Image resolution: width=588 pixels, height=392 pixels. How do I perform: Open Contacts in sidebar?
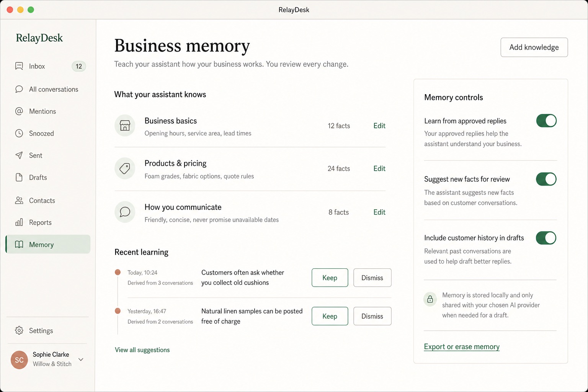(48, 201)
